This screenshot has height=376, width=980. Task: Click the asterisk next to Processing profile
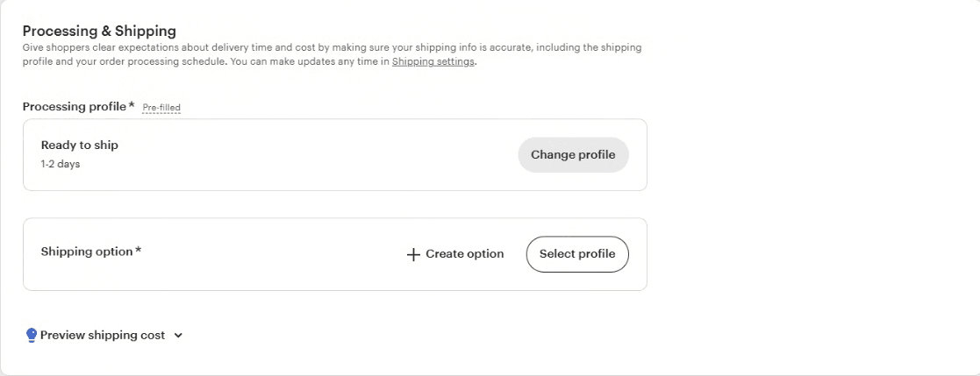pyautogui.click(x=132, y=105)
